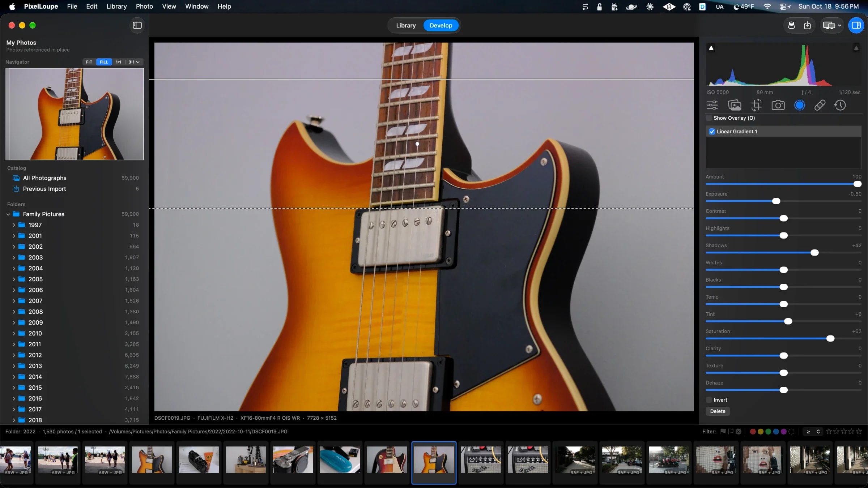Click the import download icon in toolbar
Image resolution: width=868 pixels, height=488 pixels.
click(807, 25)
